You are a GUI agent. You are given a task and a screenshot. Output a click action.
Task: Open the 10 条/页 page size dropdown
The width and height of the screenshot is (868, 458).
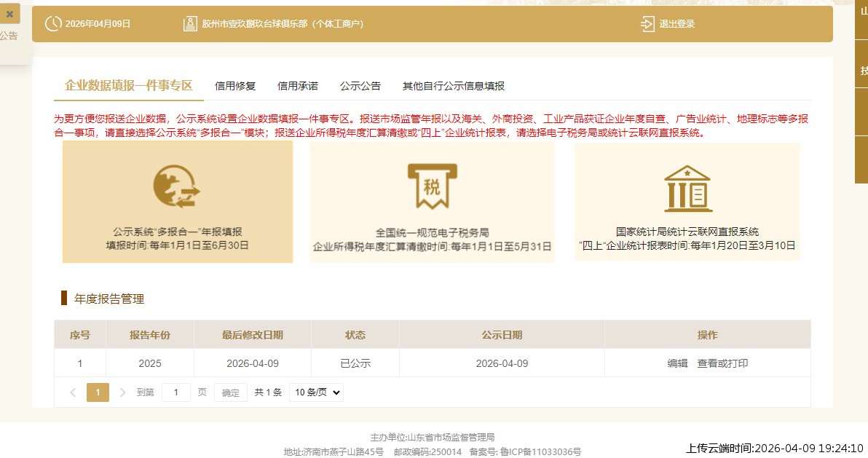pyautogui.click(x=315, y=392)
